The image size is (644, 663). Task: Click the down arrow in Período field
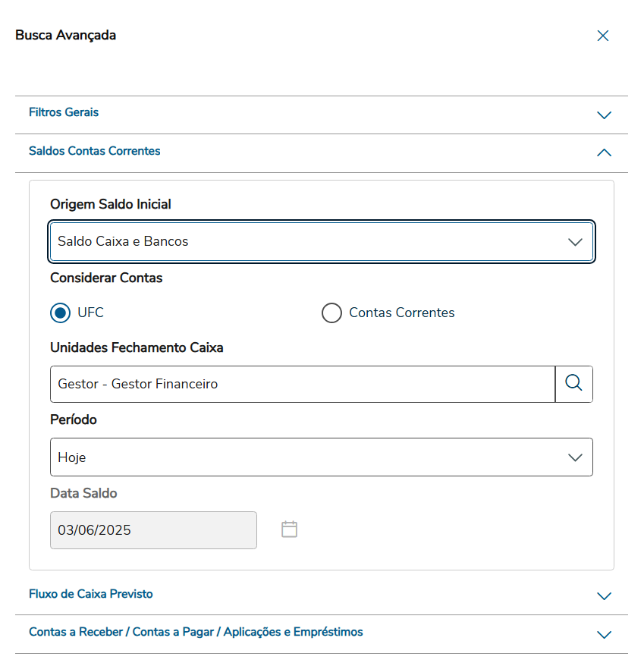[575, 457]
